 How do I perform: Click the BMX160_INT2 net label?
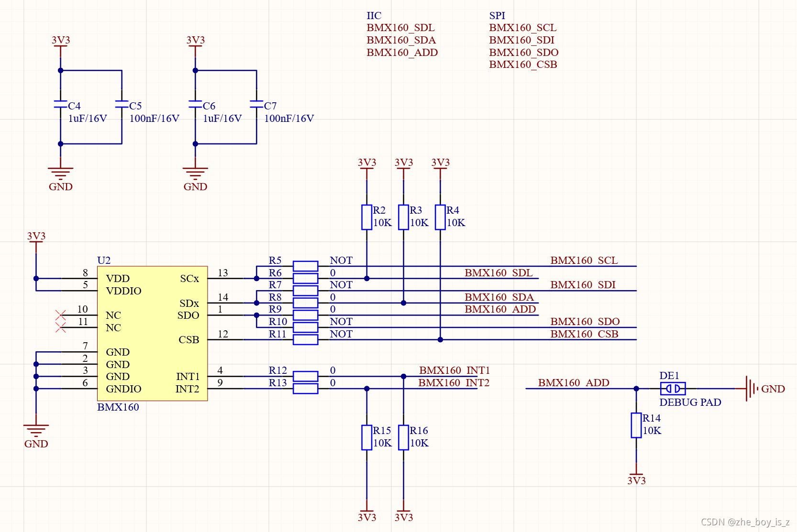tap(454, 383)
